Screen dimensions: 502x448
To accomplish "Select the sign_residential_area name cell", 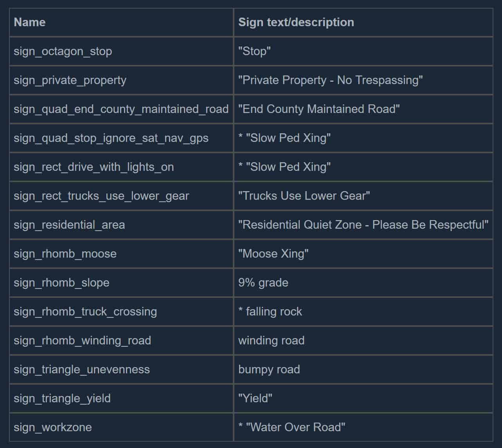I will point(69,225).
